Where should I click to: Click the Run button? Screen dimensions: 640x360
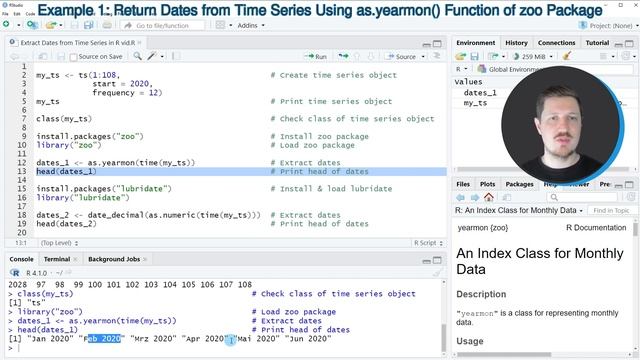click(316, 56)
